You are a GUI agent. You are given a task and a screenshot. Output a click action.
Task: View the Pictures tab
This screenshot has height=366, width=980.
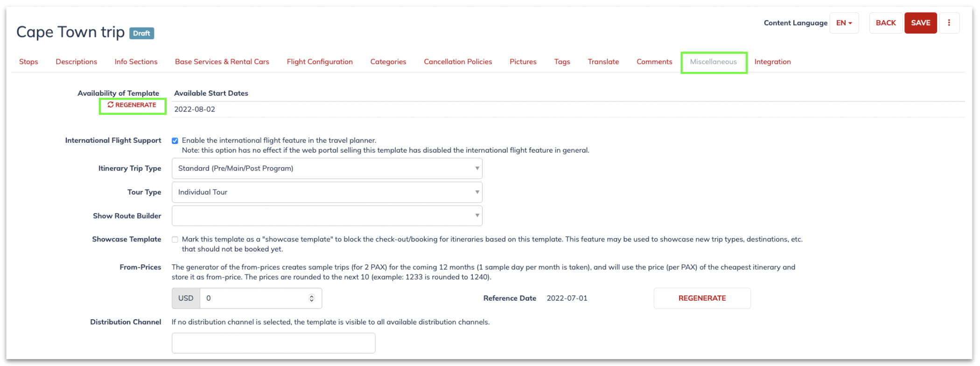[523, 62]
